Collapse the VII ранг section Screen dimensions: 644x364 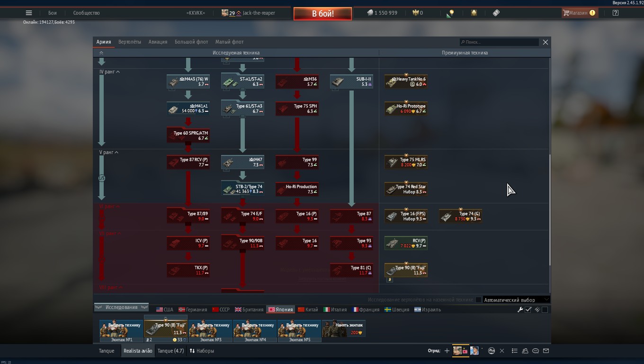(110, 234)
